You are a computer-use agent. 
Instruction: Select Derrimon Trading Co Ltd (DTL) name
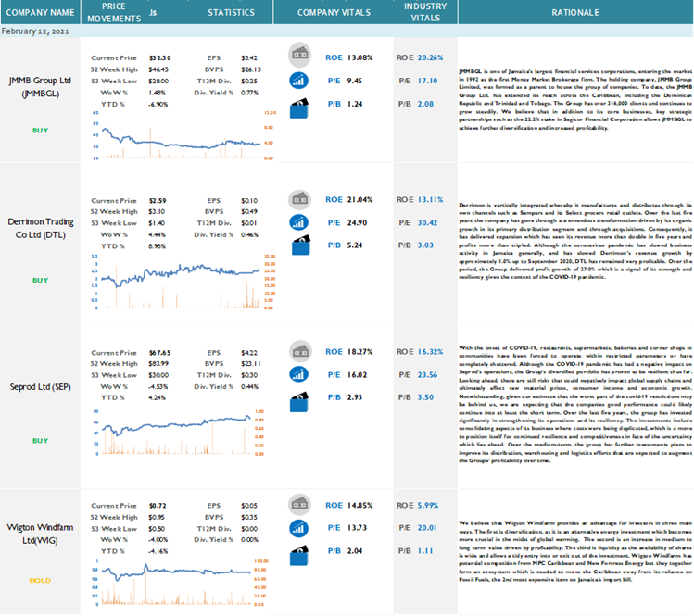[40, 228]
